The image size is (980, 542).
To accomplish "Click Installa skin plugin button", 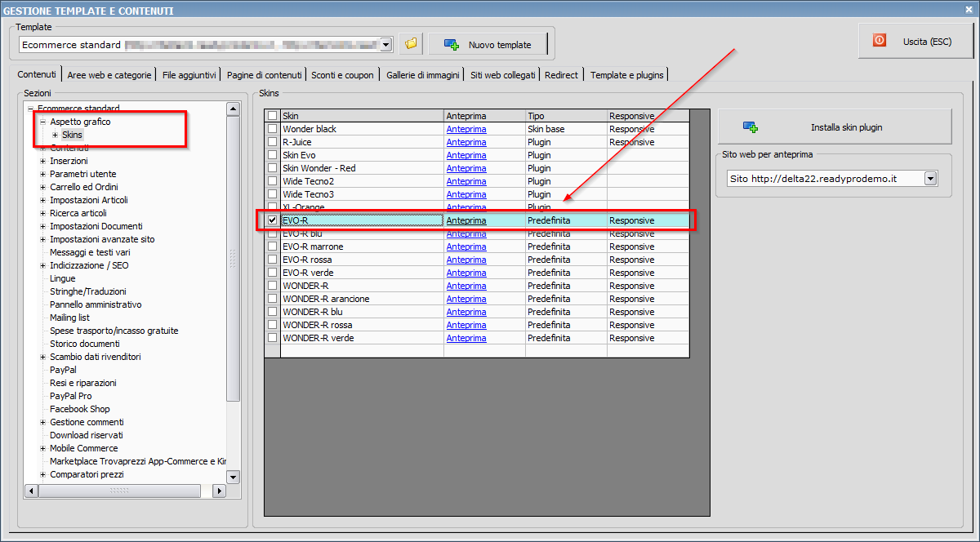I will [x=835, y=127].
